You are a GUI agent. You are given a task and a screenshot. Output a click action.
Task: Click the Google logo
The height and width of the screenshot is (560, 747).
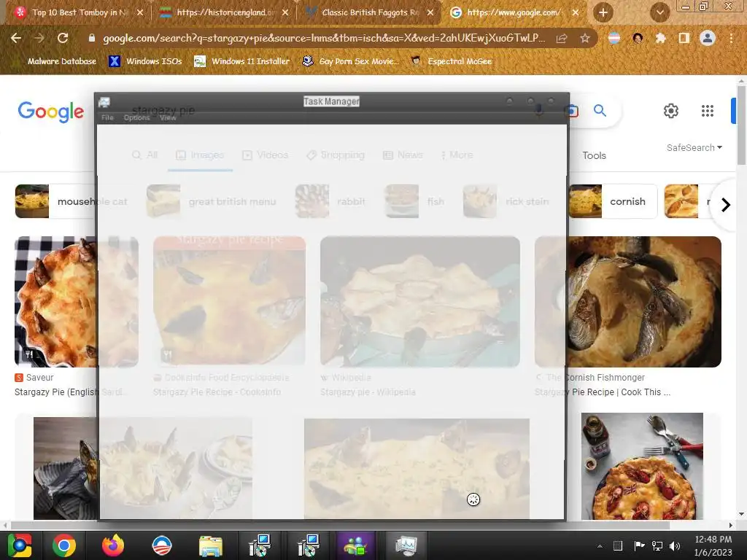coord(51,112)
